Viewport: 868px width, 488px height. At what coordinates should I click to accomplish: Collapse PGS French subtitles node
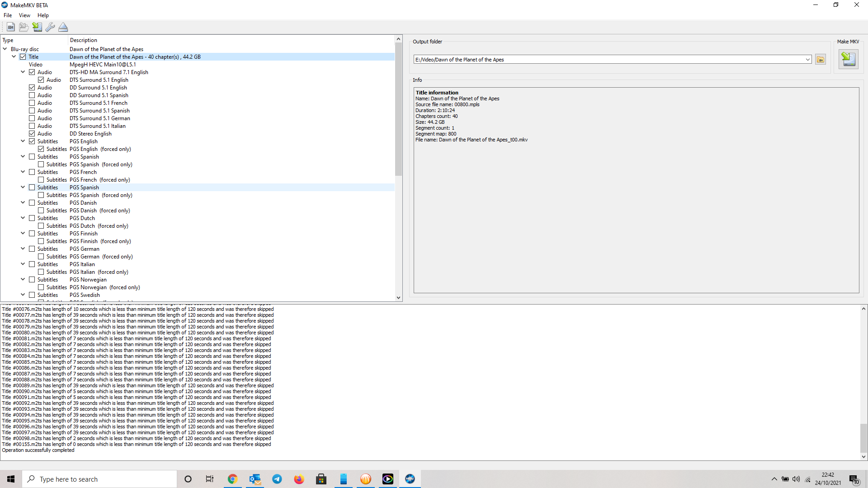pos(23,172)
